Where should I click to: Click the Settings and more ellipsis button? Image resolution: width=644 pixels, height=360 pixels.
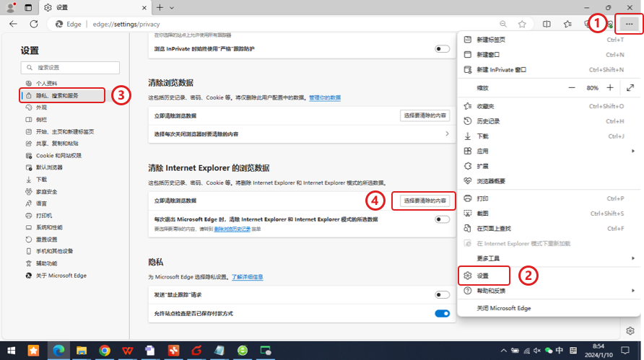click(629, 25)
